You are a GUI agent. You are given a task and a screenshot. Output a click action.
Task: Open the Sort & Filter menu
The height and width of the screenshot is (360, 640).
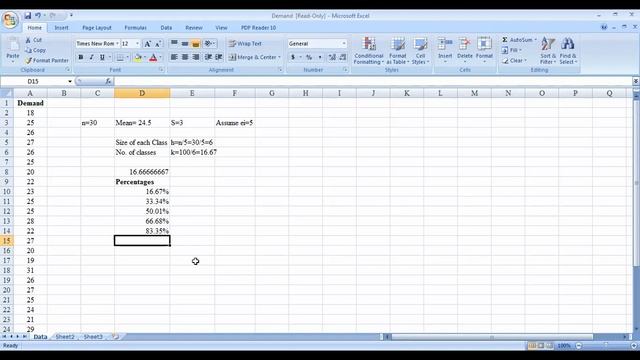[x=548, y=51]
